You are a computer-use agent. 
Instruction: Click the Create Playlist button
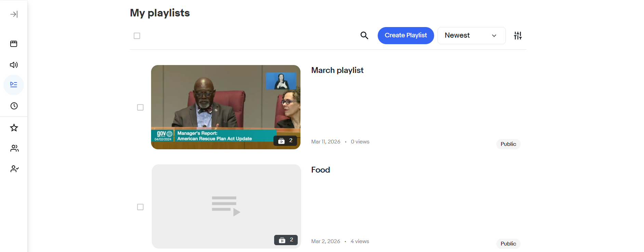[x=406, y=36]
